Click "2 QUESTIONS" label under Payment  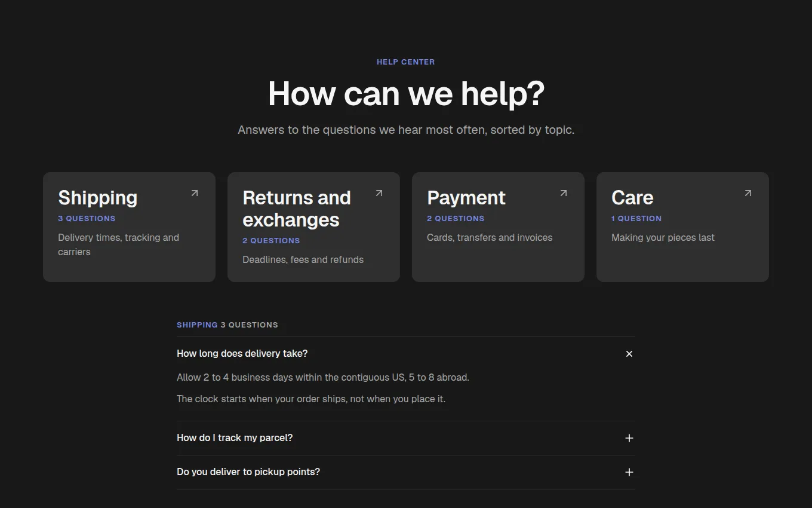pos(456,219)
